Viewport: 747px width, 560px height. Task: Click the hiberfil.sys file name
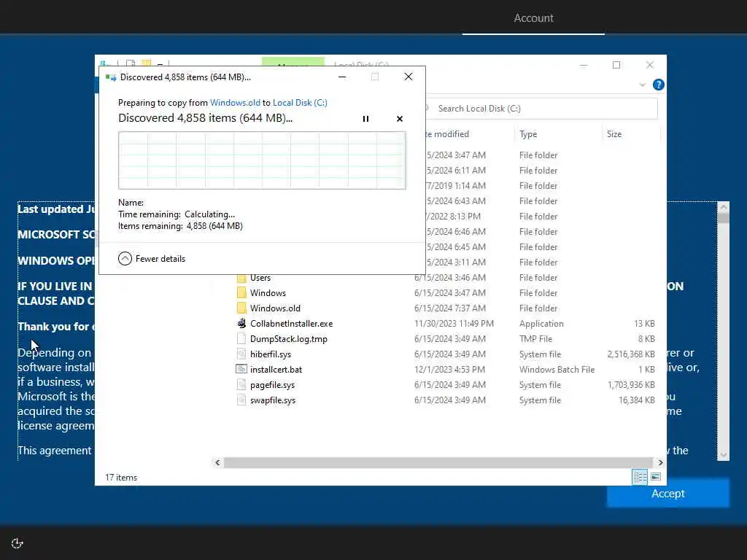point(271,354)
